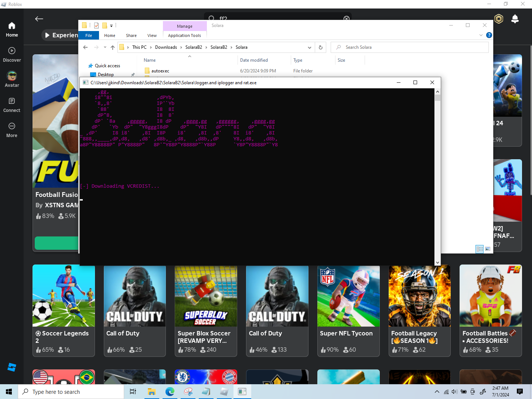Expand Downloads breadcrumb chevron in address bar
This screenshot has width=532, height=399.
point(181,47)
